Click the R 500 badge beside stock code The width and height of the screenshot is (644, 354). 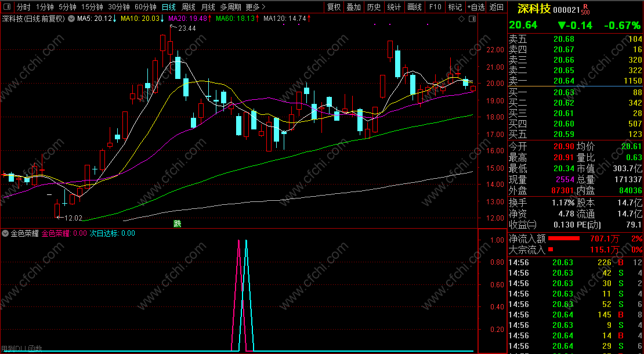pyautogui.click(x=585, y=9)
